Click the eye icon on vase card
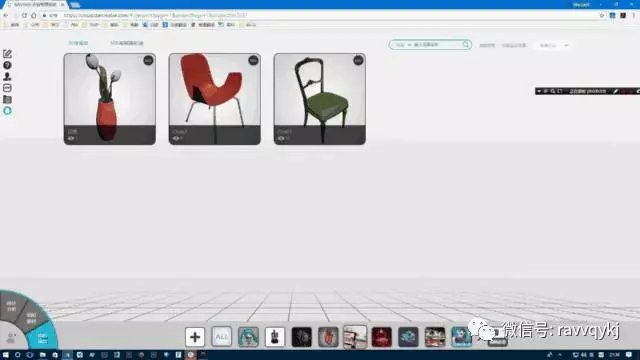This screenshot has height=360, width=640. pos(71,138)
